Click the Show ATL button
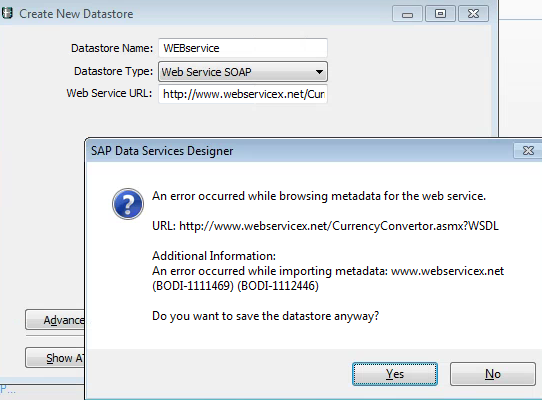Viewport: 542px width, 400px height. [x=55, y=358]
